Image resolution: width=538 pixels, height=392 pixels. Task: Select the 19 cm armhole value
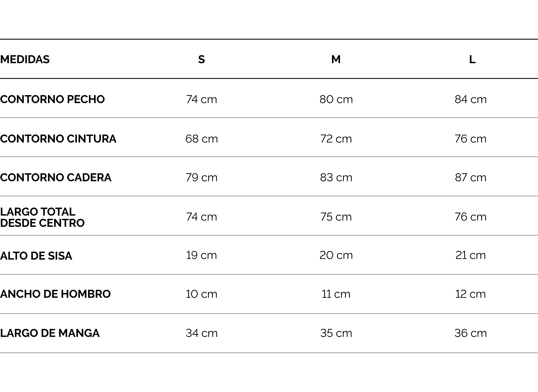[x=201, y=255]
